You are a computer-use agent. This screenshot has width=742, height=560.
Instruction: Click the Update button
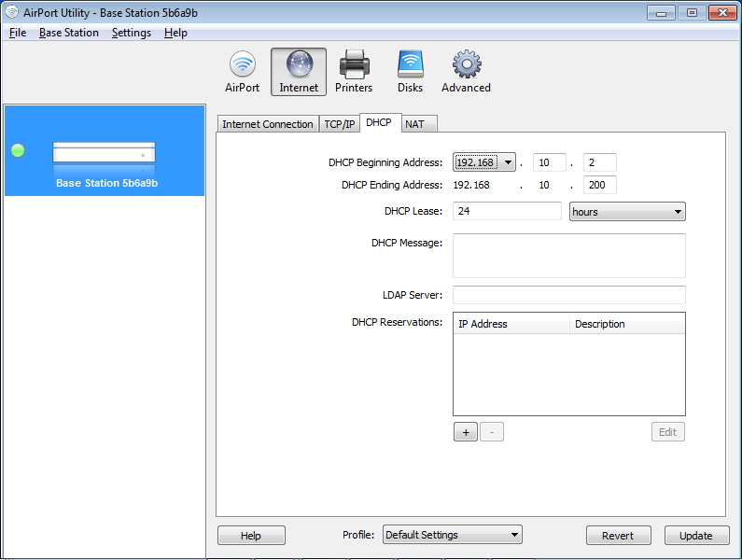696,536
